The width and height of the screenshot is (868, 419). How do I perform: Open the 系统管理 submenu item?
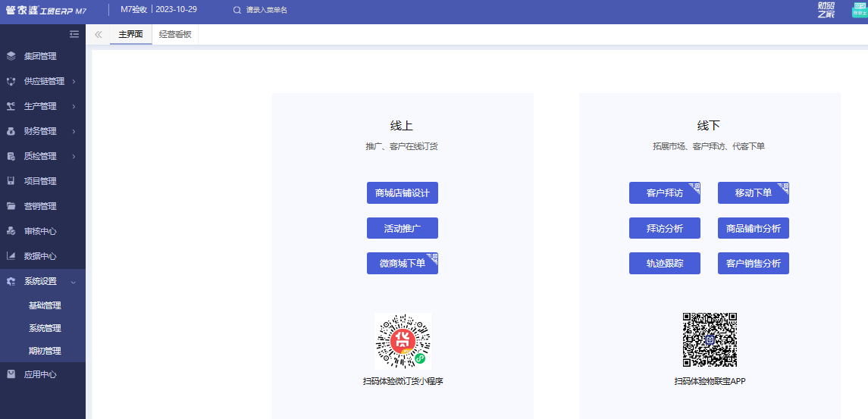coord(45,327)
